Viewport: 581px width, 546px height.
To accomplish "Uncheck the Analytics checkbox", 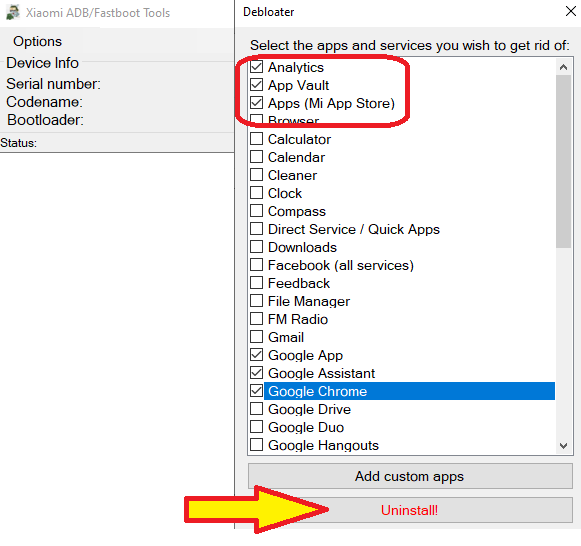I will (256, 67).
